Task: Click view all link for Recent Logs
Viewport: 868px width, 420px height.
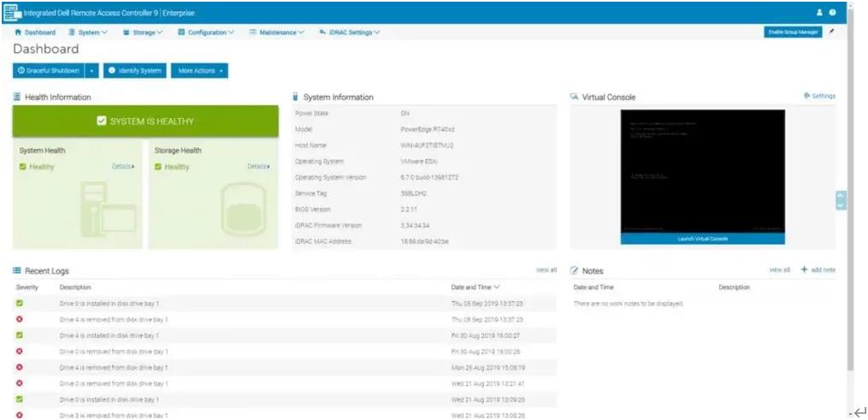Action: coord(546,270)
